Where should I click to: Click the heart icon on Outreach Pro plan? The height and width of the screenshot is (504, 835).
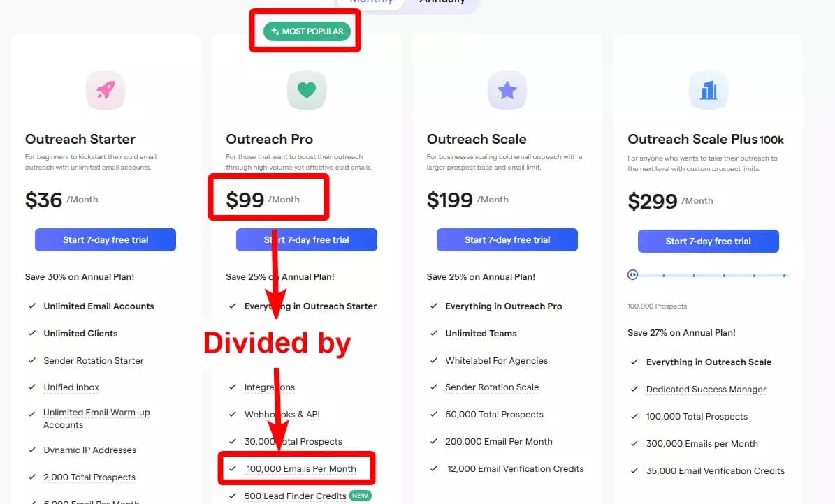(x=306, y=90)
